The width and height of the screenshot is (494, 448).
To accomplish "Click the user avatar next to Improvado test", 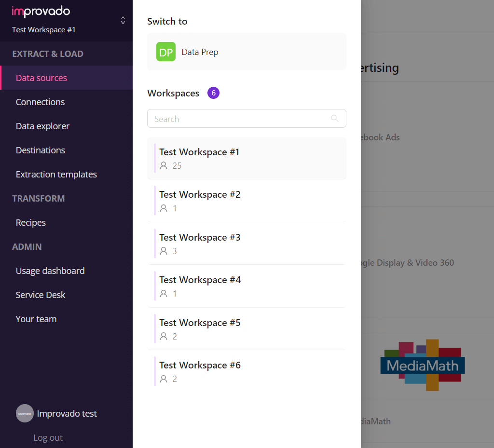I will 25,413.
